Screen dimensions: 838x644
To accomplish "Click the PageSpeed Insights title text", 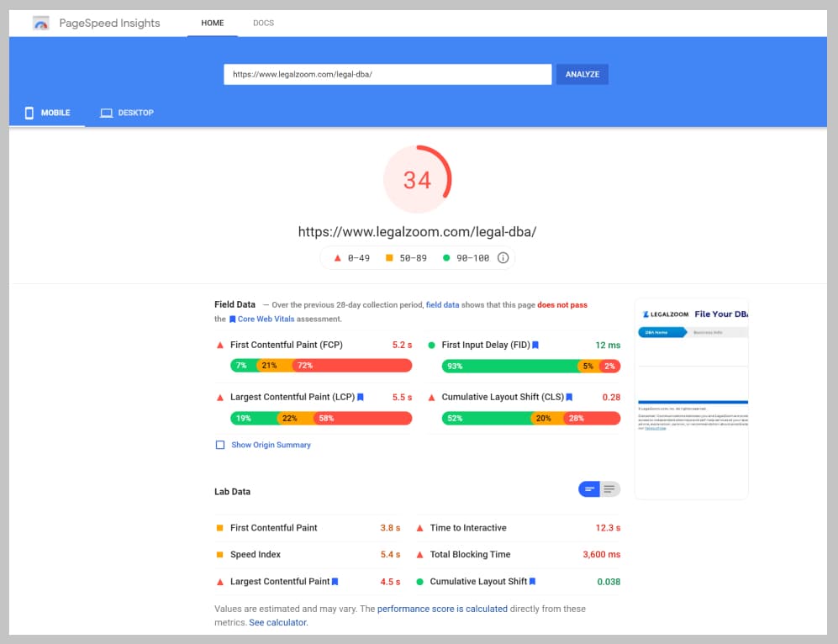I will pos(109,23).
